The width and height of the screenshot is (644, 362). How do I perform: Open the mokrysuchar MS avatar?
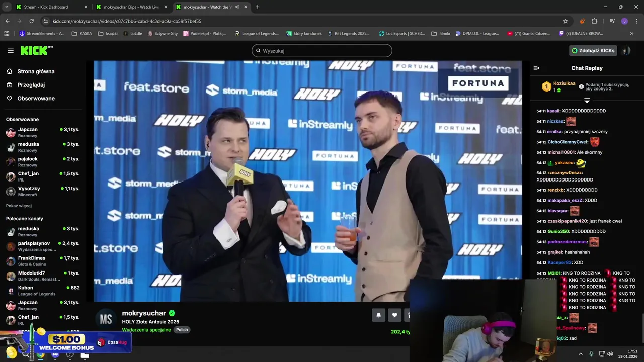(106, 319)
